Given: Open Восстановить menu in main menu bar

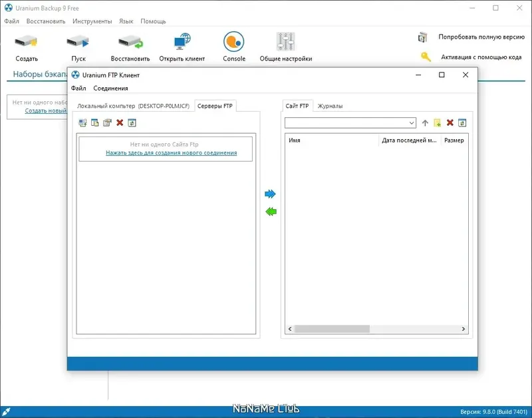Looking at the screenshot, I should [x=46, y=21].
